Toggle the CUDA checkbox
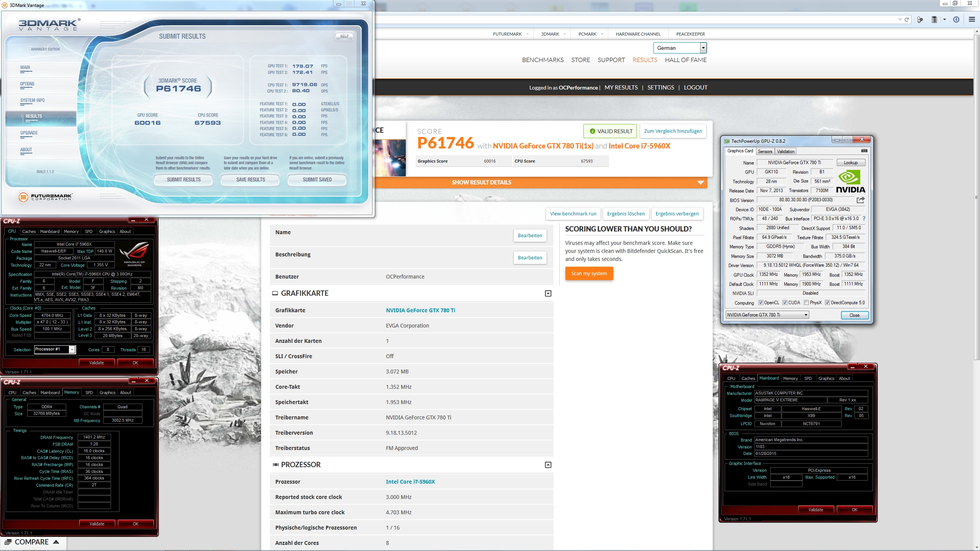Screen dimensions: 980x551 coord(785,303)
